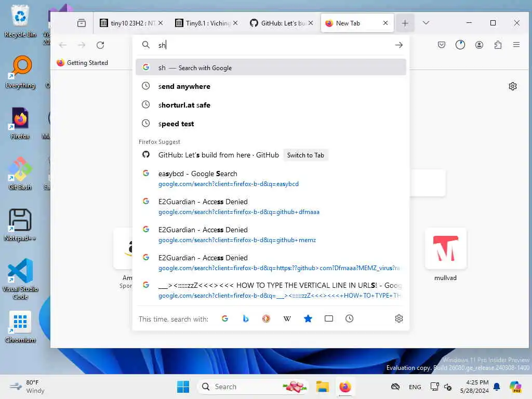532x399 pixels.
Task: Choose 'send anywhere' history suggestion
Action: [271, 86]
